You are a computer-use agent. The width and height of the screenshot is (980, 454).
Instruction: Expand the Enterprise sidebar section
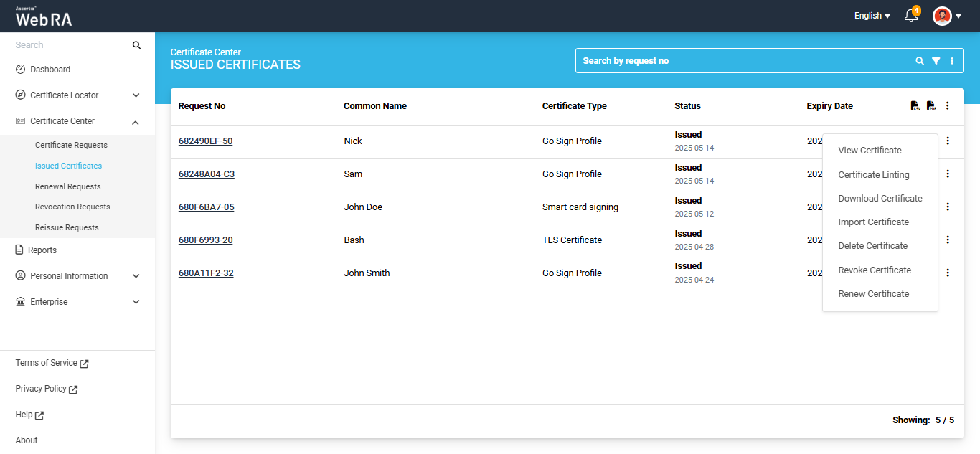coord(77,302)
